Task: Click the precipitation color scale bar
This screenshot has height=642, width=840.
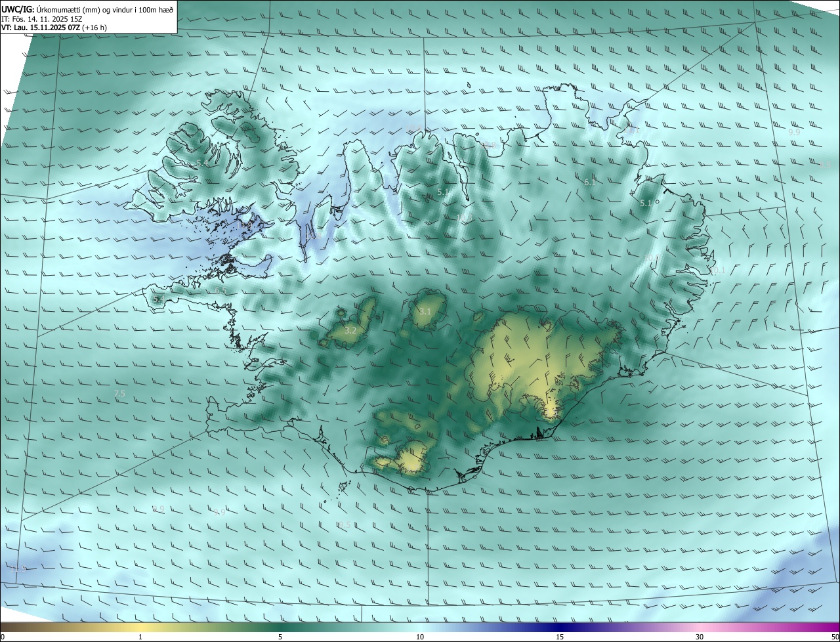Action: pos(420,628)
